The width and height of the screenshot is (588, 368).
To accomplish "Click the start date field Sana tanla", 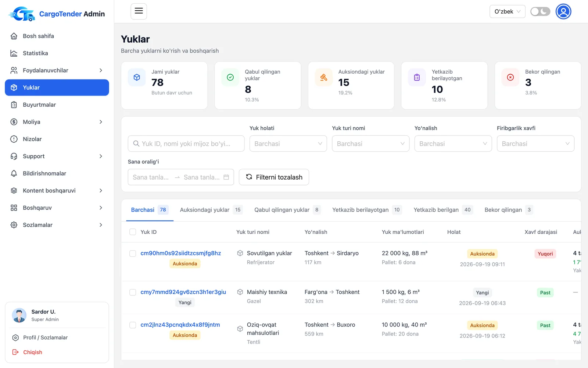I will 151,177.
